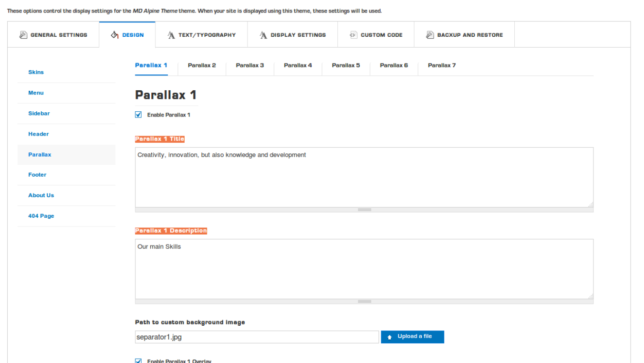Click the Display Settings icon
This screenshot has width=644, height=363.
(263, 34)
